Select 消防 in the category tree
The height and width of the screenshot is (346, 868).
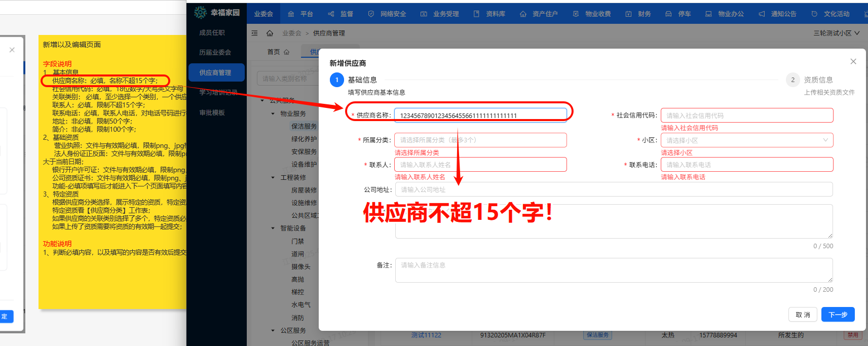coord(298,318)
